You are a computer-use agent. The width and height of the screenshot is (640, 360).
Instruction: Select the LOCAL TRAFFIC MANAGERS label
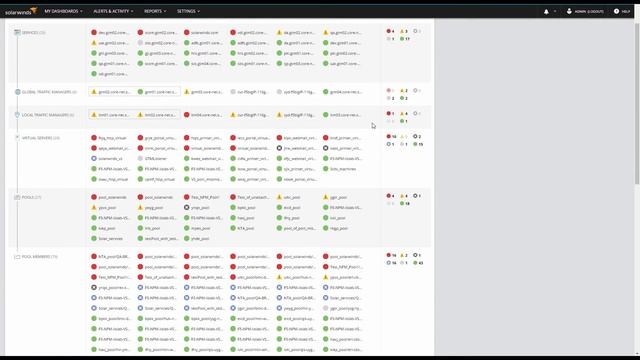(x=48, y=115)
